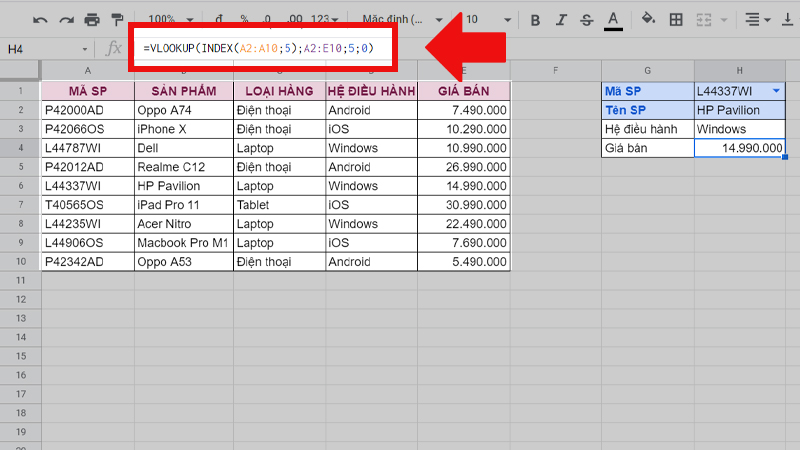This screenshot has height=450, width=800.
Task: Select HP Pavilion cell in product table
Action: 184,186
